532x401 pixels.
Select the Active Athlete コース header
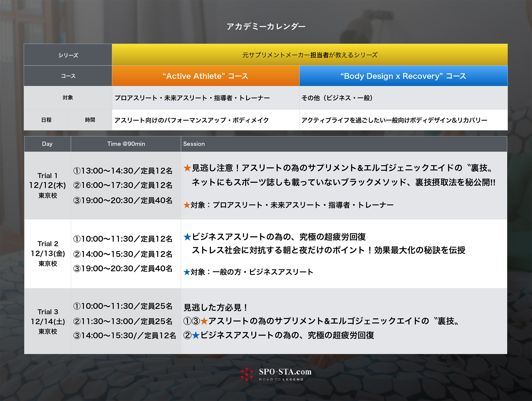click(205, 76)
